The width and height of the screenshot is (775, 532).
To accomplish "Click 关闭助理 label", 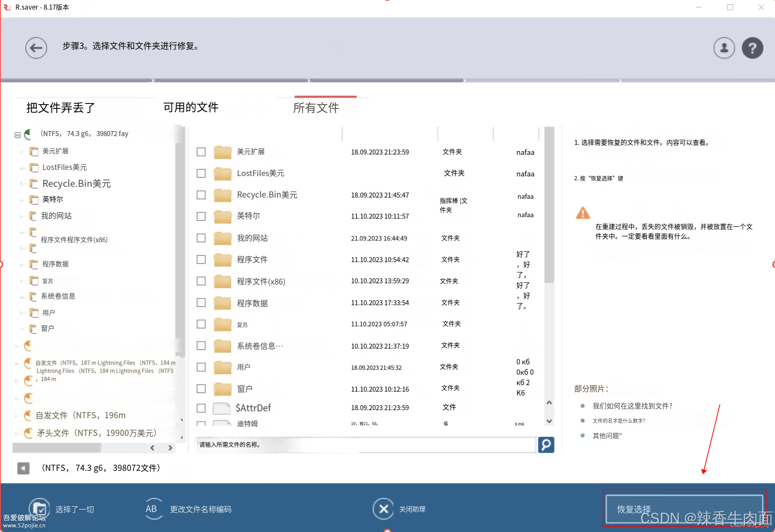I will 412,509.
